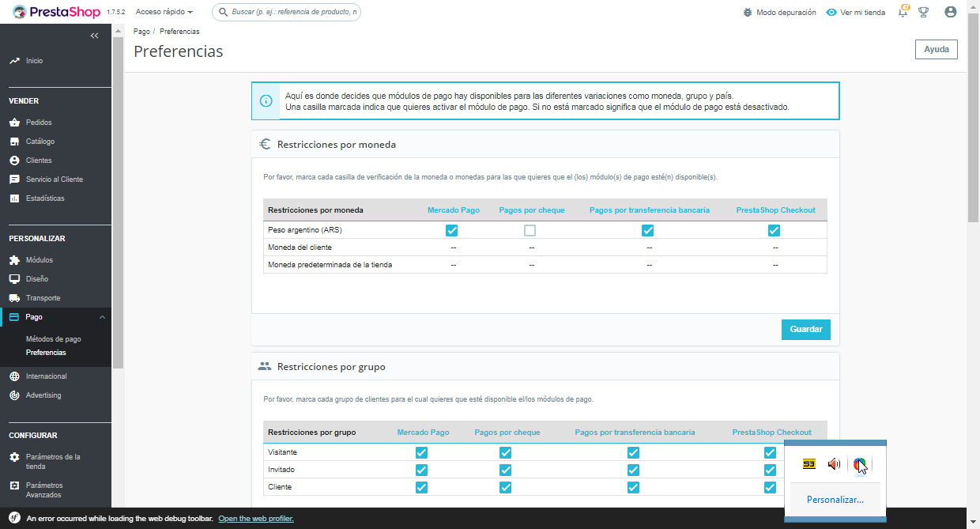Open the Métodos de pago submenu item
This screenshot has height=529, width=980.
click(x=54, y=339)
